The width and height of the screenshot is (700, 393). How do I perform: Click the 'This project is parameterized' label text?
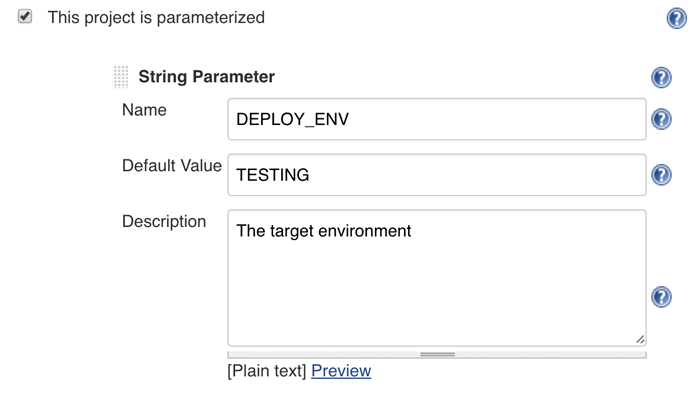(x=156, y=18)
